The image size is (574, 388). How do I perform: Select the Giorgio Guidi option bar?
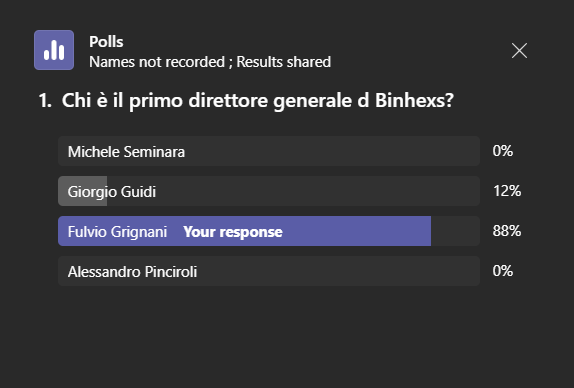click(269, 191)
